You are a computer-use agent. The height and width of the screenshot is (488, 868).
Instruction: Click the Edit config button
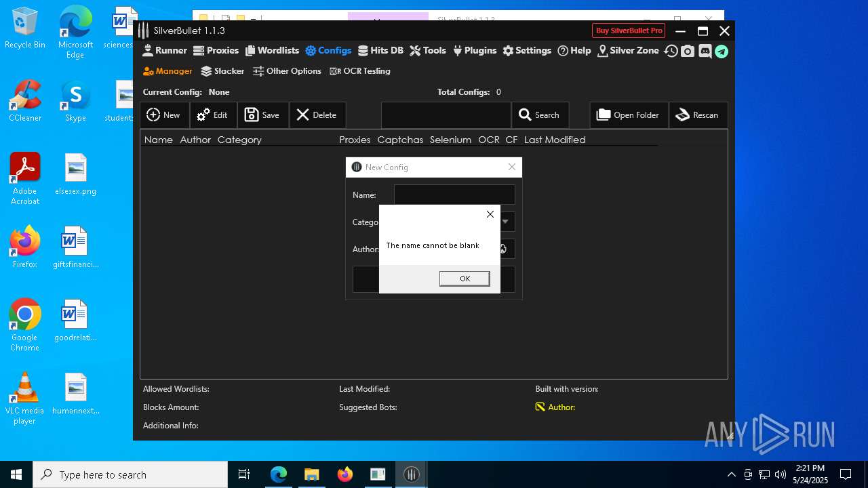[213, 115]
